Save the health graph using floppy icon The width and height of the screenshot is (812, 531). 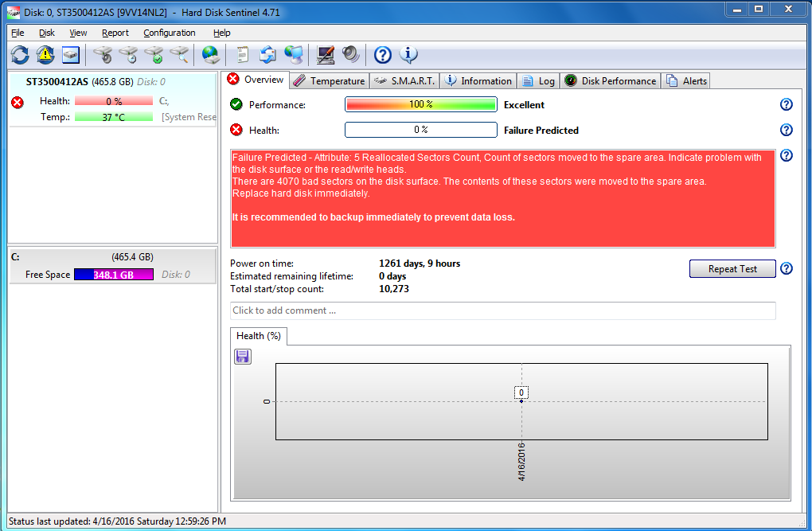pyautogui.click(x=242, y=357)
